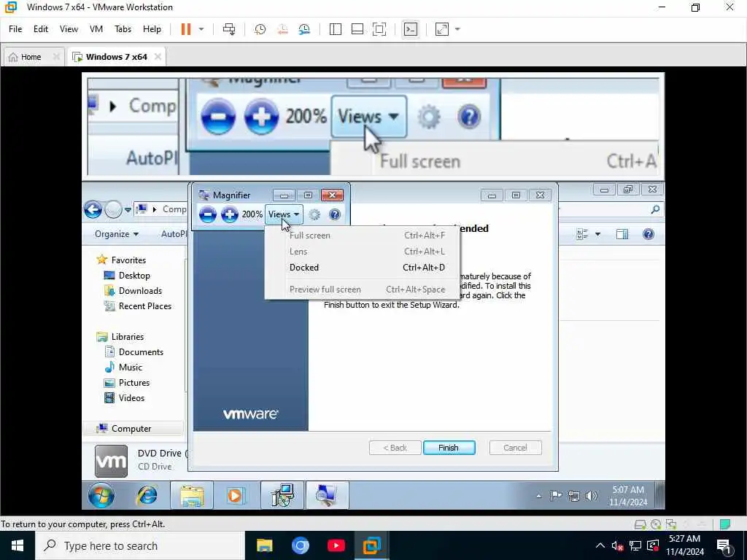The height and width of the screenshot is (560, 747).
Task: Toggle the Explorer preview pane icon
Action: pyautogui.click(x=622, y=234)
